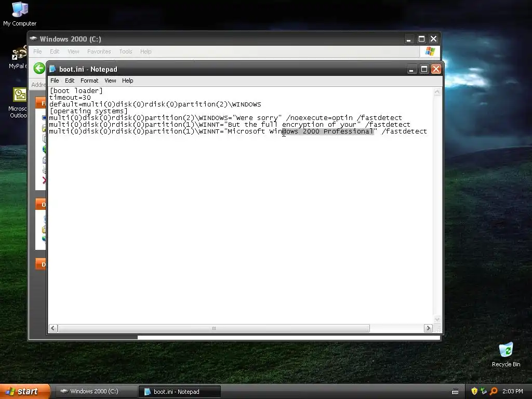The height and width of the screenshot is (399, 532).
Task: Open Edit menu in Windows 2000 (C:) window
Action: tap(55, 51)
